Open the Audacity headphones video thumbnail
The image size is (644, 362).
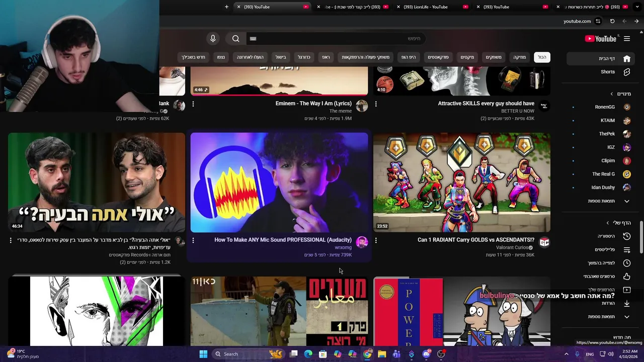click(279, 183)
